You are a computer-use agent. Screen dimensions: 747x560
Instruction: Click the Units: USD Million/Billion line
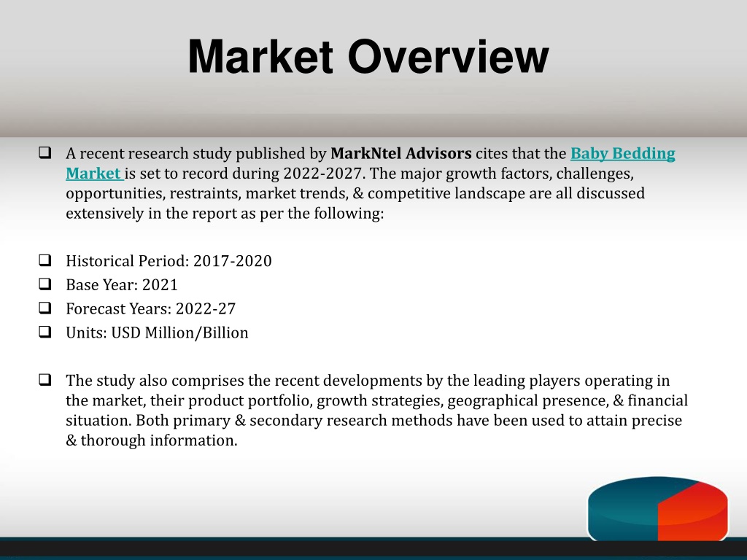tap(157, 332)
